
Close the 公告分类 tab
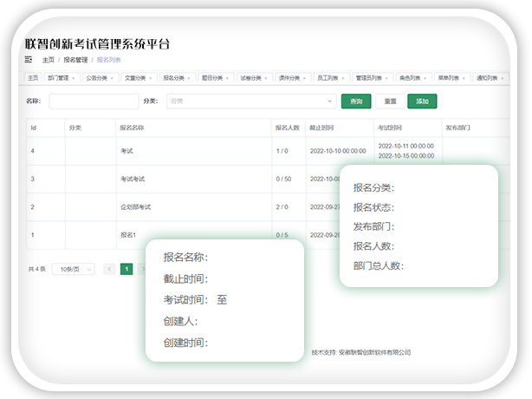(112, 78)
